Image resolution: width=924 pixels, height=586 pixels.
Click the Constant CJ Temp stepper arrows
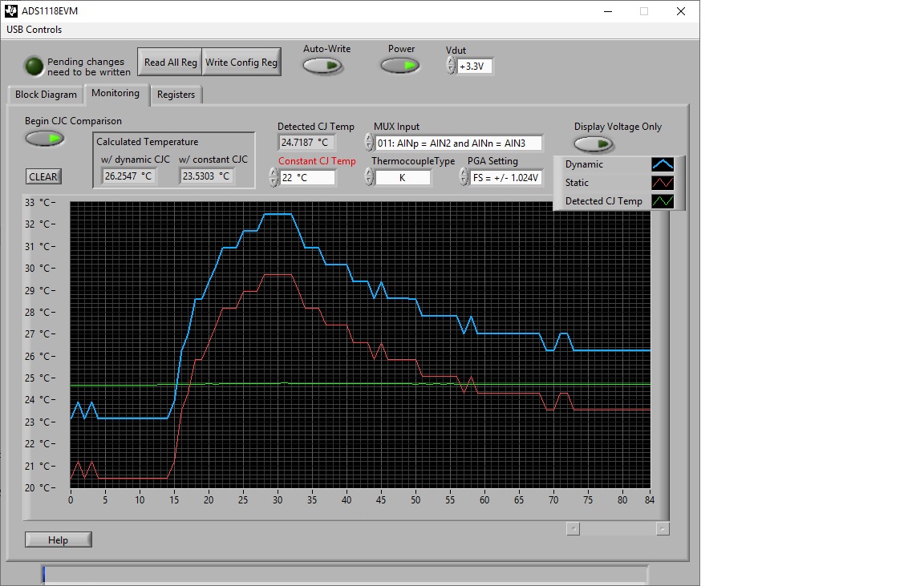(x=274, y=176)
